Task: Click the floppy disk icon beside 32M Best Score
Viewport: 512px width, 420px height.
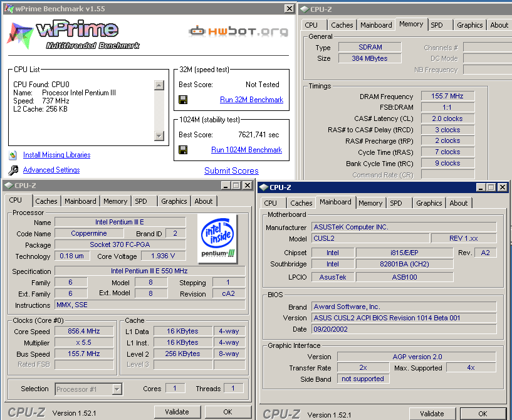Action: pyautogui.click(x=183, y=100)
